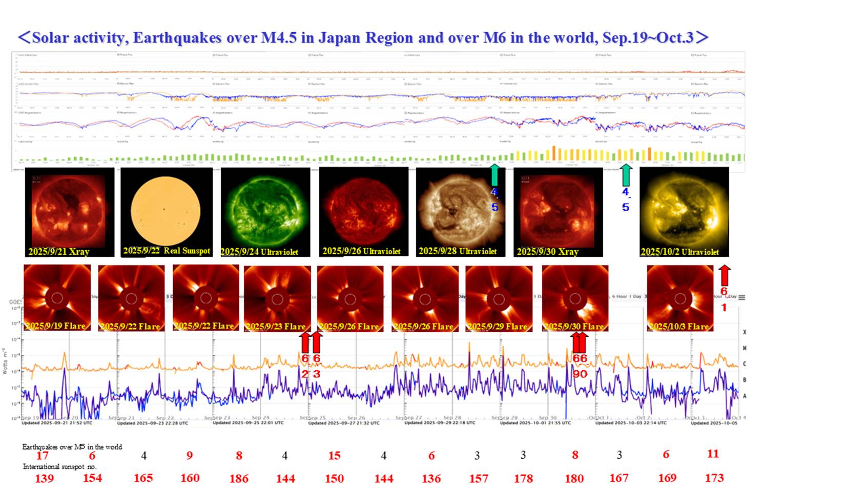Screen dimensions: 868x488
Task: Open the 2025/9/28 Ultraviolet sun image
Action: [460, 212]
